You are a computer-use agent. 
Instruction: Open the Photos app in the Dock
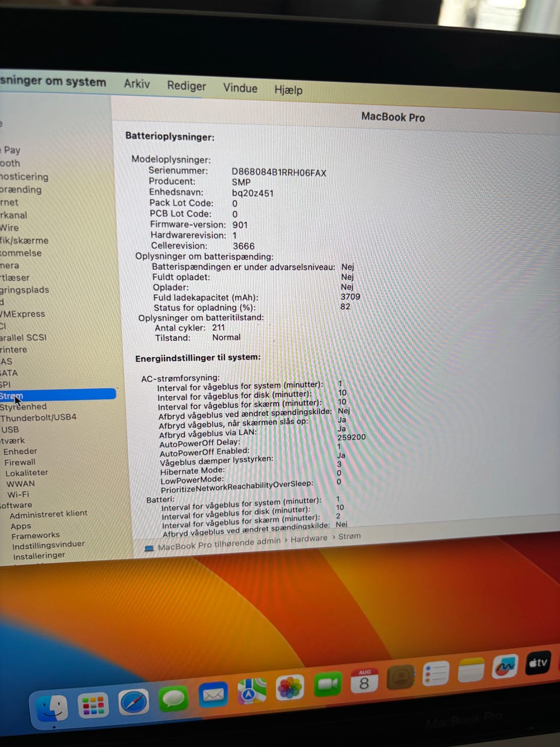click(290, 687)
